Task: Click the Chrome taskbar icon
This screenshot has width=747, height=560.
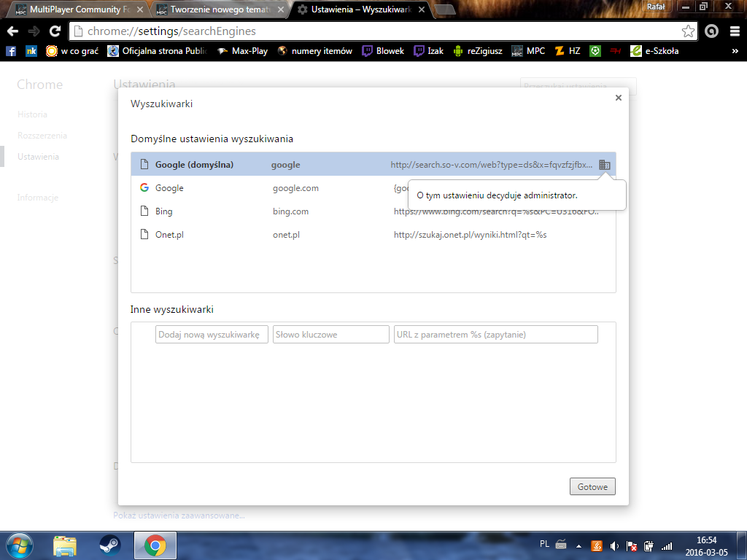Action: [155, 545]
